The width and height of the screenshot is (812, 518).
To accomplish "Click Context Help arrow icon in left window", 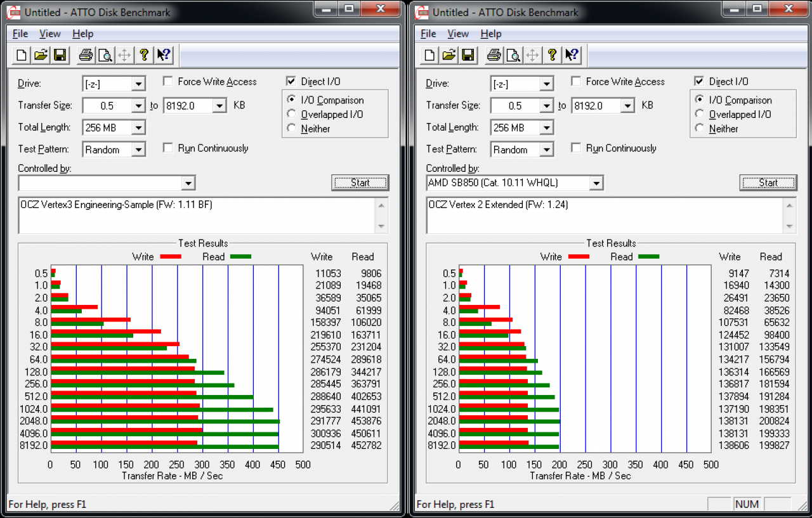I will click(164, 55).
